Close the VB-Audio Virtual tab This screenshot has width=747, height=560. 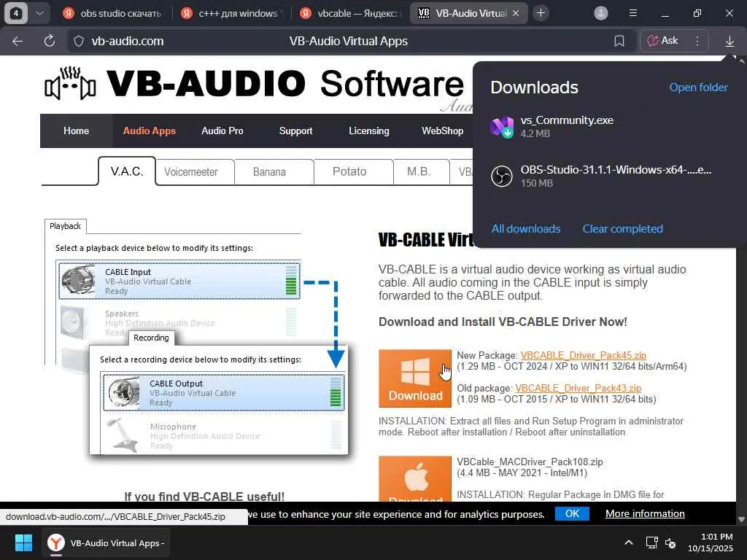coord(516,13)
